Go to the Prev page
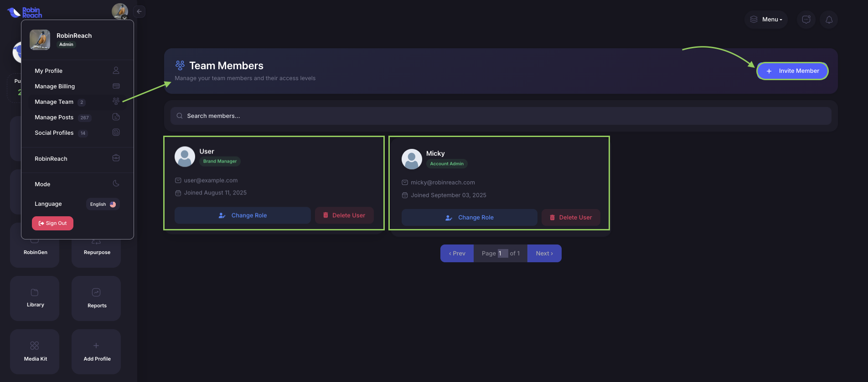 point(457,254)
